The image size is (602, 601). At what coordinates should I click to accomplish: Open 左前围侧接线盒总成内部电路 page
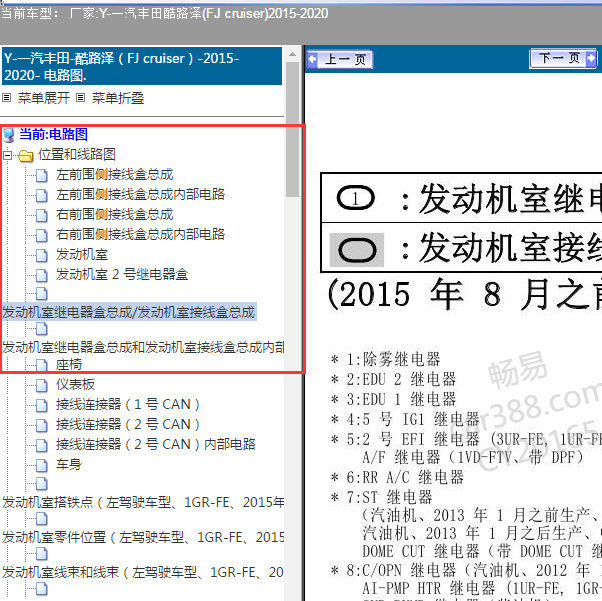tap(140, 194)
